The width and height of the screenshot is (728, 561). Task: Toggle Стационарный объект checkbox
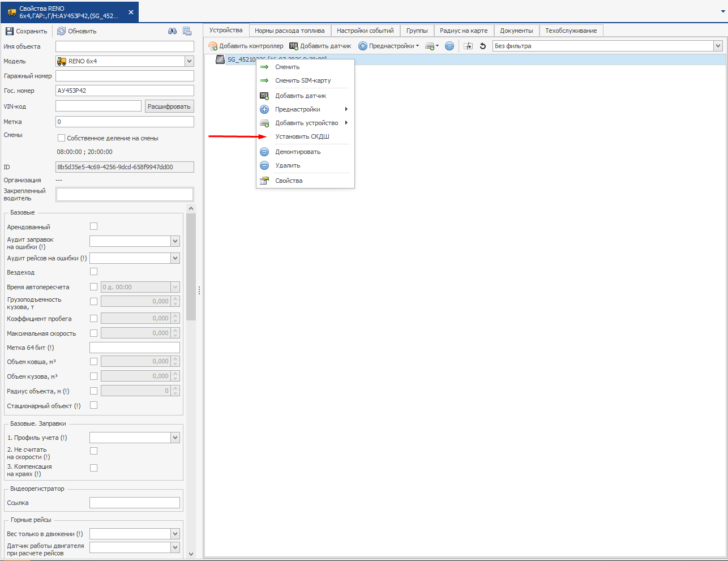93,405
